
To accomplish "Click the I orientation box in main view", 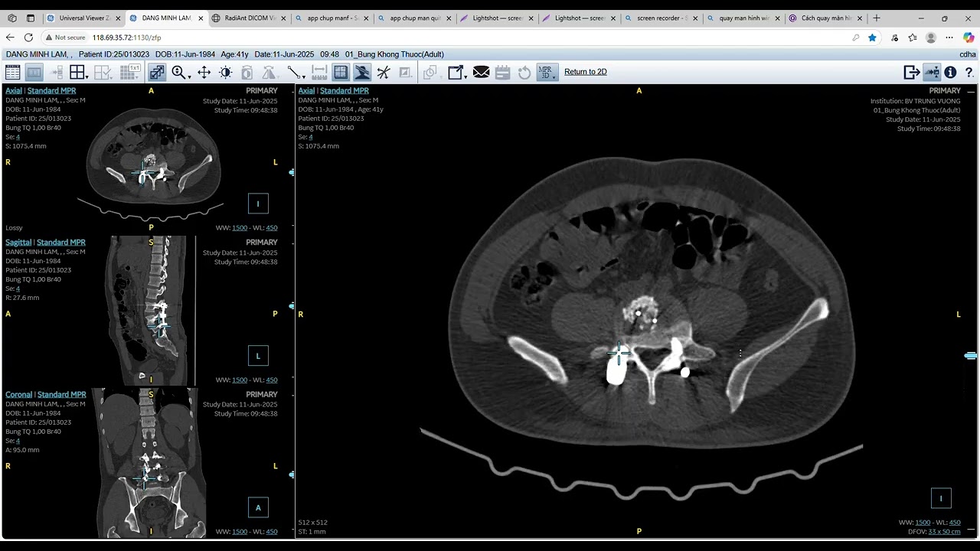I will click(x=941, y=498).
